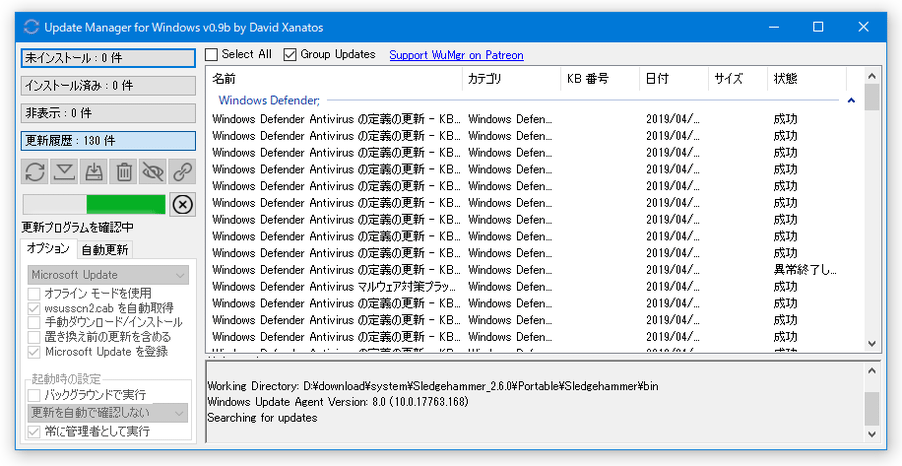Uncheck the Group Updates checkbox
This screenshot has width=902, height=466.
point(291,55)
